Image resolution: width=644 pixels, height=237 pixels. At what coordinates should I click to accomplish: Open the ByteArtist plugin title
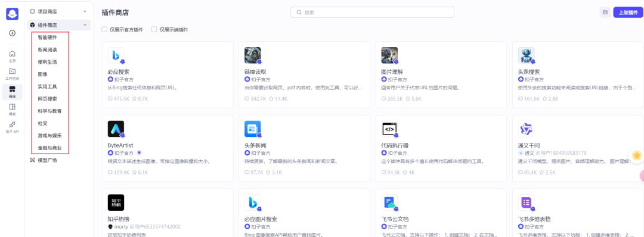coord(120,145)
